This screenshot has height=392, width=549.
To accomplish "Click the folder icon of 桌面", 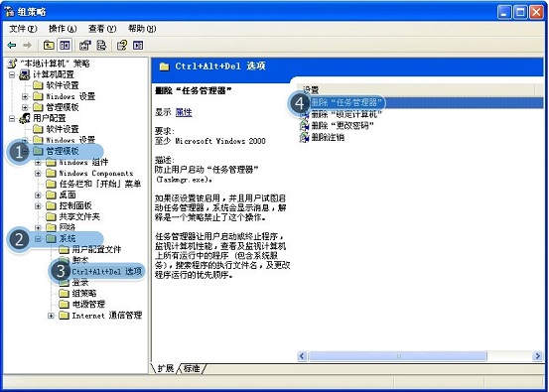I will coord(51,195).
